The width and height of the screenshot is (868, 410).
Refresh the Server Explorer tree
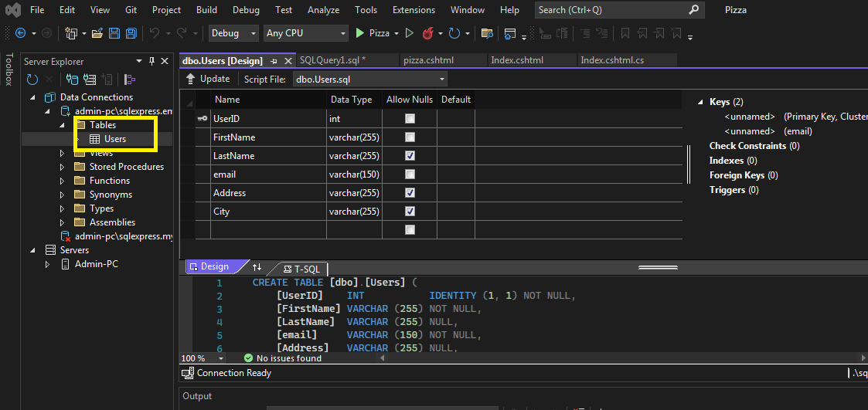click(32, 80)
